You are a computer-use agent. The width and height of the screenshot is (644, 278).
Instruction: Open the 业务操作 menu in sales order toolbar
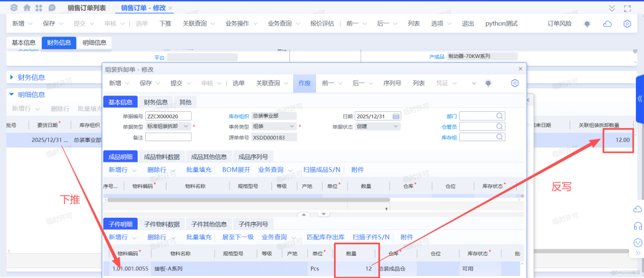tap(241, 24)
